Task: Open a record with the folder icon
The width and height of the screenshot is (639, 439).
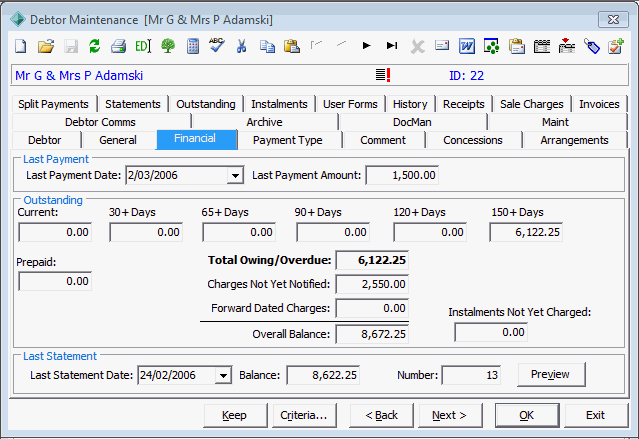Action: 46,46
